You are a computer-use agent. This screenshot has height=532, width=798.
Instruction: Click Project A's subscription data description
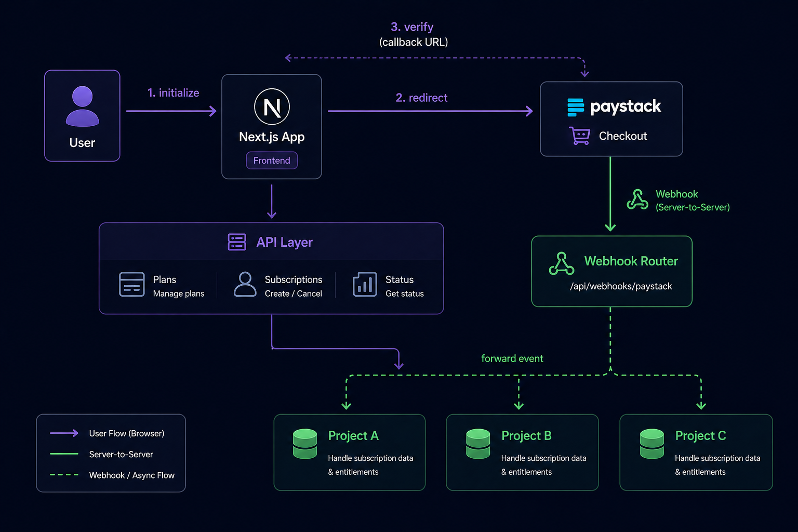click(x=370, y=465)
